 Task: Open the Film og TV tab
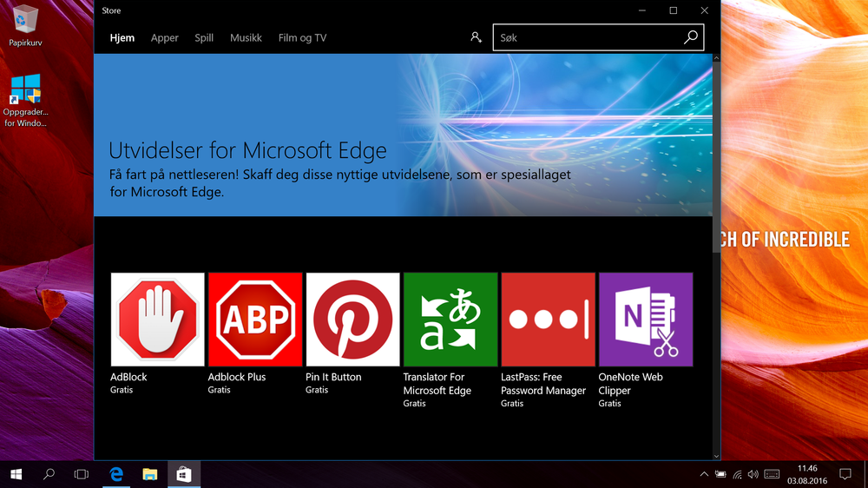click(302, 37)
